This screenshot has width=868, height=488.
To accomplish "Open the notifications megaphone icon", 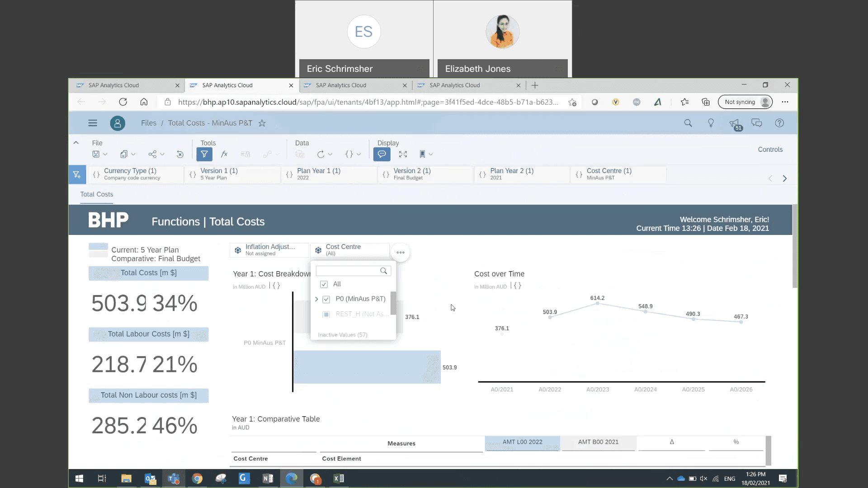I will pos(734,123).
